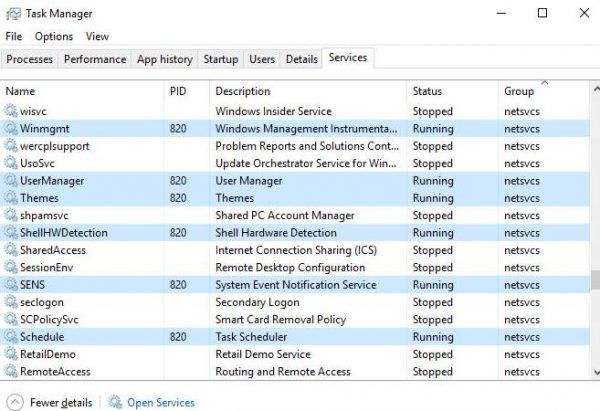This screenshot has height=411, width=600.
Task: Click the gear icon beside Winmgmt service
Action: [11, 129]
